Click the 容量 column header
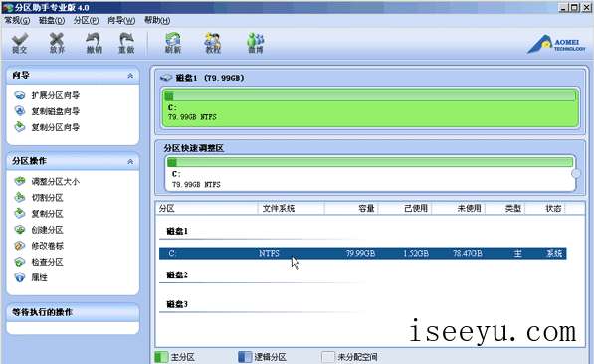The image size is (594, 364). click(x=351, y=208)
